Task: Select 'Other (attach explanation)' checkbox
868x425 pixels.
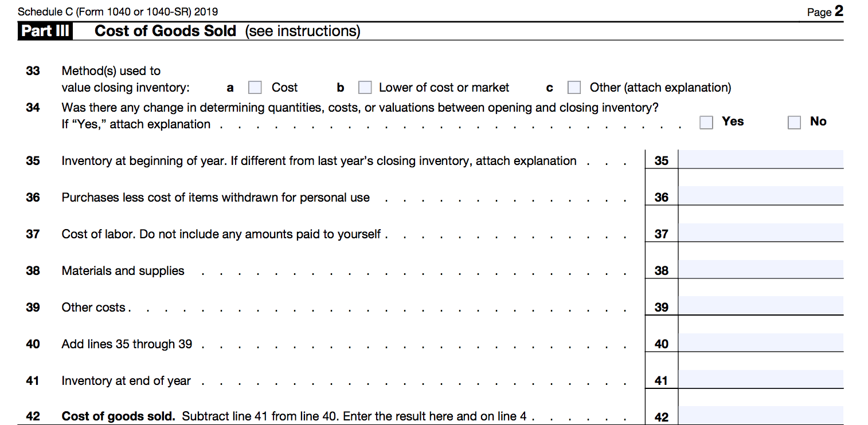Action: coord(574,88)
